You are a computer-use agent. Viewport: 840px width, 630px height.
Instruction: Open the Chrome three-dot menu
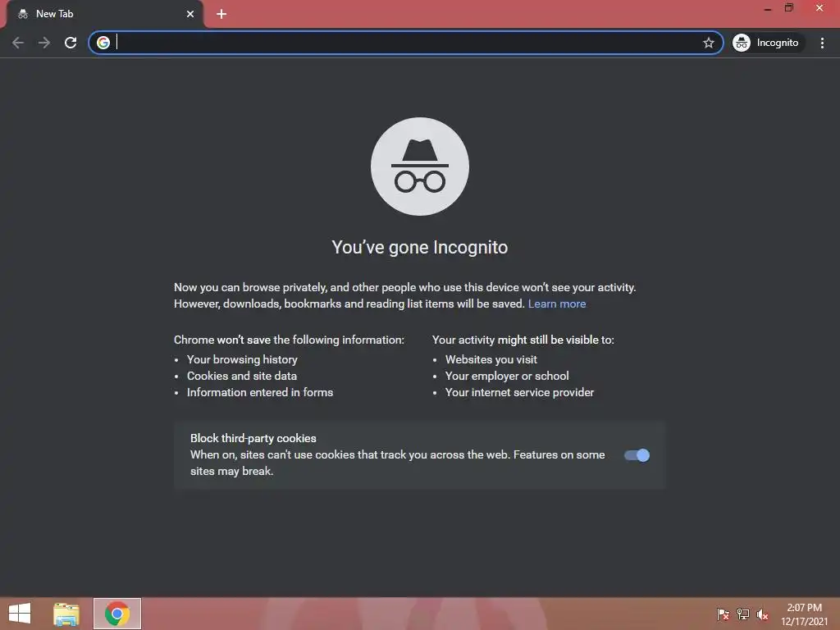tap(822, 43)
